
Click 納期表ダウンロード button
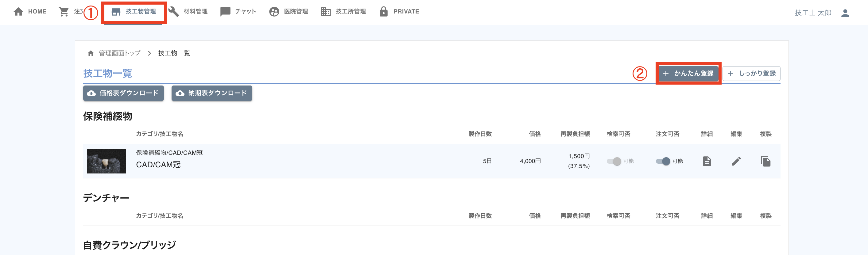211,93
